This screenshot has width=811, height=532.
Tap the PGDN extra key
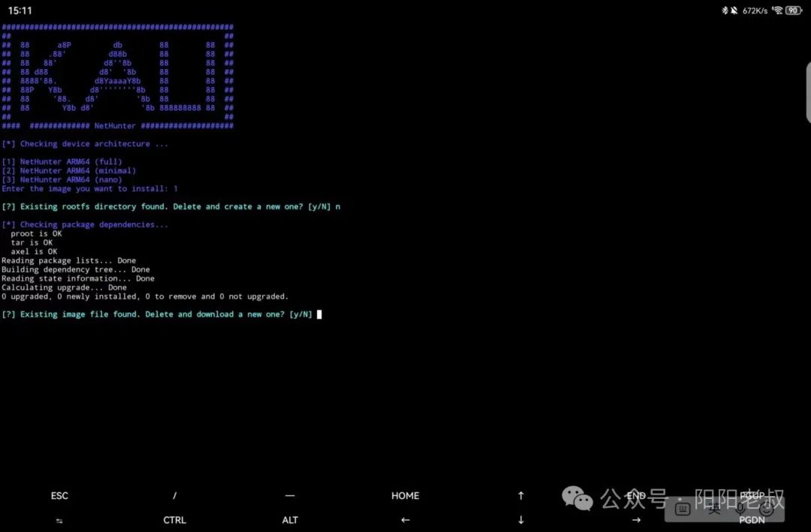pyautogui.click(x=752, y=520)
